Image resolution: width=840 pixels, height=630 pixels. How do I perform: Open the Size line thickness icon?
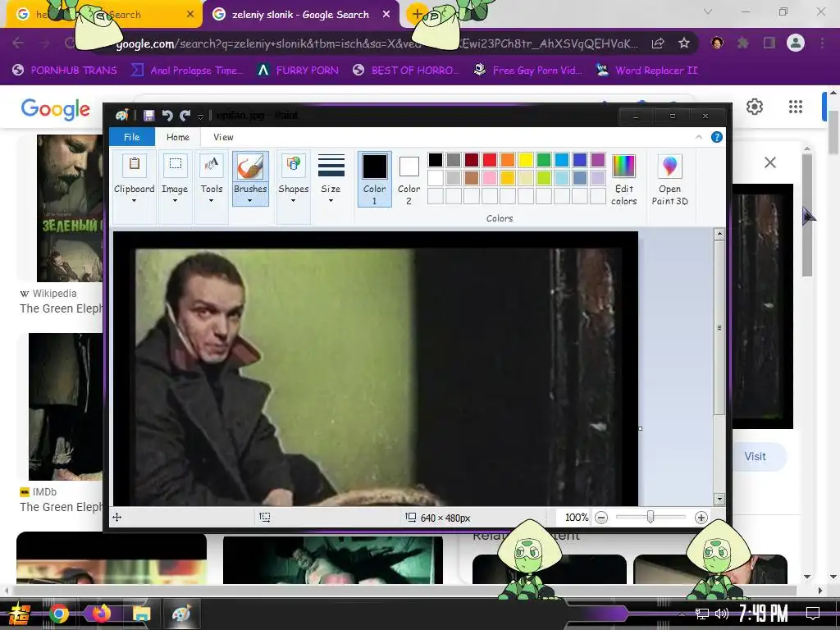click(331, 165)
